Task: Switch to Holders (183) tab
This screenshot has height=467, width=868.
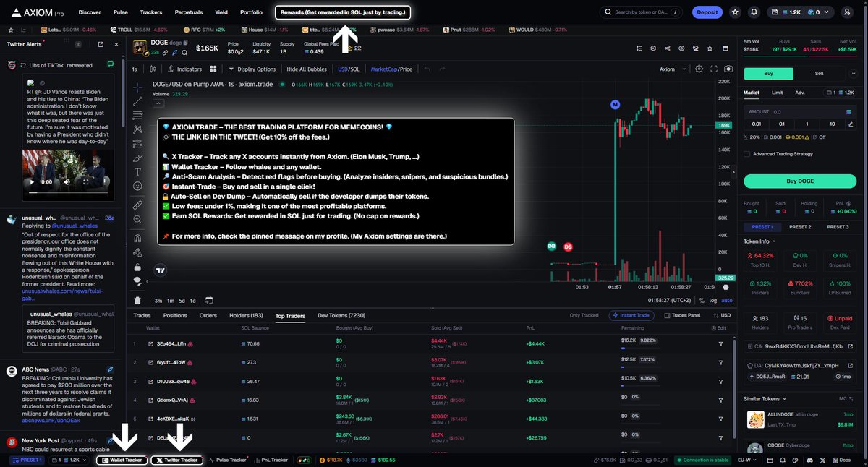Action: [x=246, y=316]
